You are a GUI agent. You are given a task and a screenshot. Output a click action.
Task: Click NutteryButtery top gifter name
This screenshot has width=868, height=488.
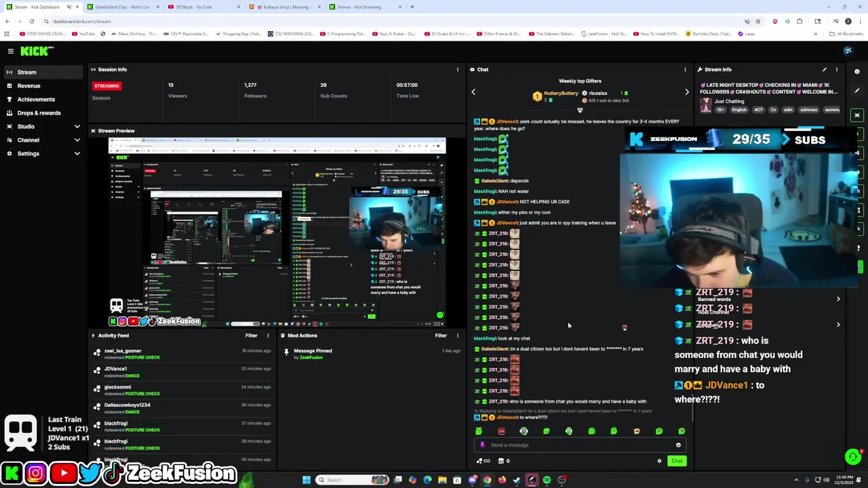(x=561, y=94)
